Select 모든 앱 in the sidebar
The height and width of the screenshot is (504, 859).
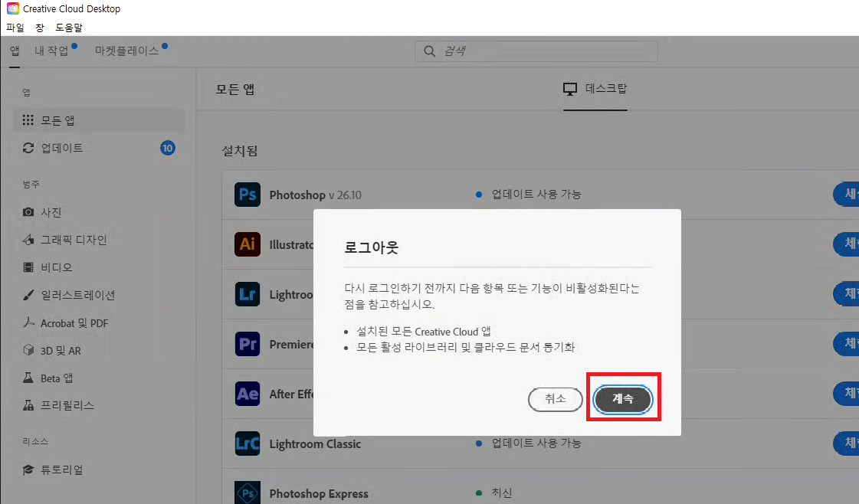99,120
